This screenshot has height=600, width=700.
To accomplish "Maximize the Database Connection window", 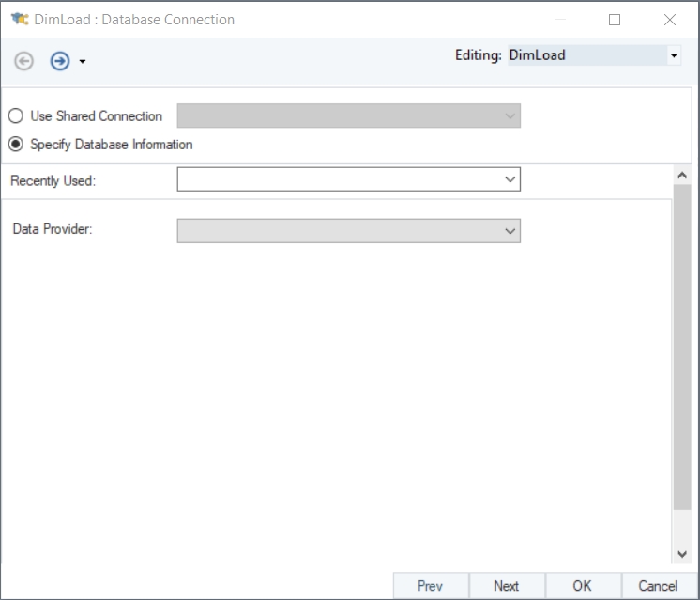I will [x=615, y=20].
